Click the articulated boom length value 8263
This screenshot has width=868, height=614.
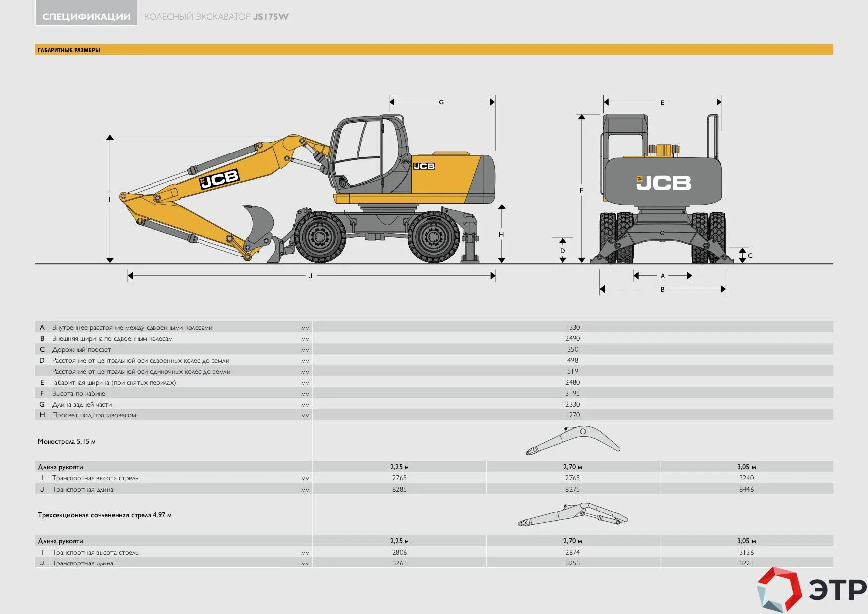click(x=399, y=563)
